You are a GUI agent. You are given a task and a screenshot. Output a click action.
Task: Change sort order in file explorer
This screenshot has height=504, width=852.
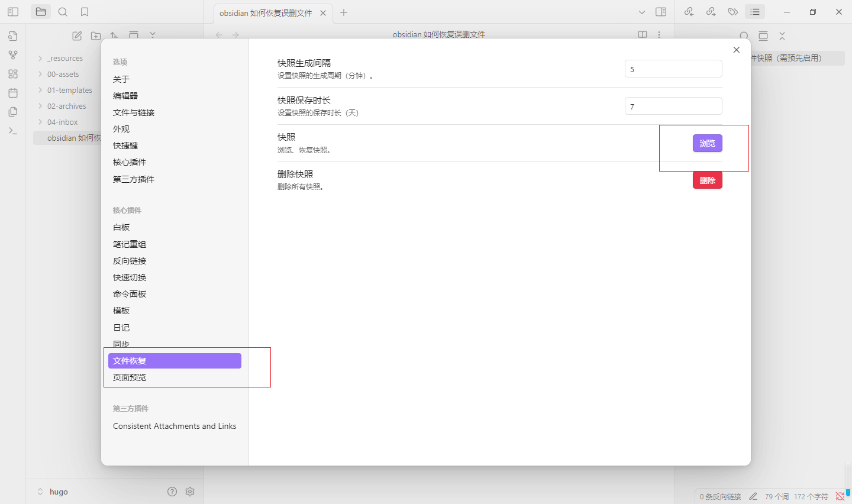(x=115, y=35)
